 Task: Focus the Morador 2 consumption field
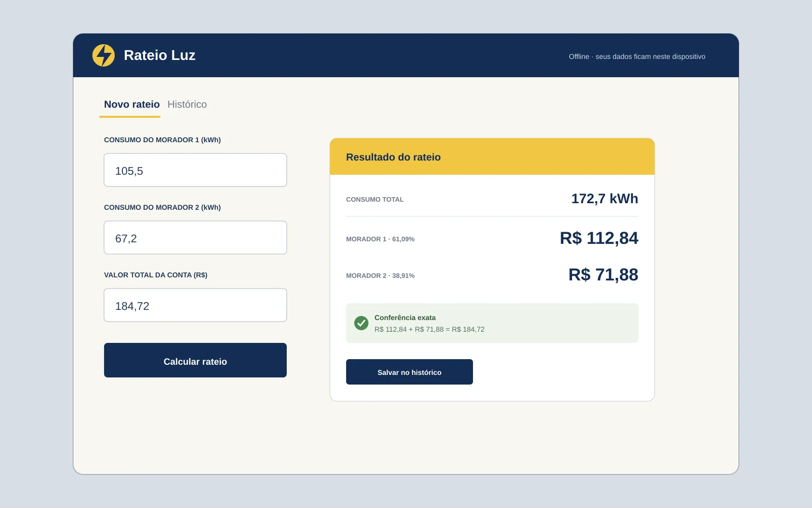pyautogui.click(x=195, y=238)
